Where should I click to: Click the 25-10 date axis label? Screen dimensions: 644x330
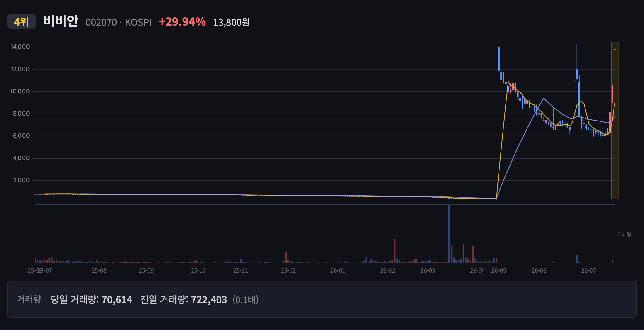pos(198,271)
